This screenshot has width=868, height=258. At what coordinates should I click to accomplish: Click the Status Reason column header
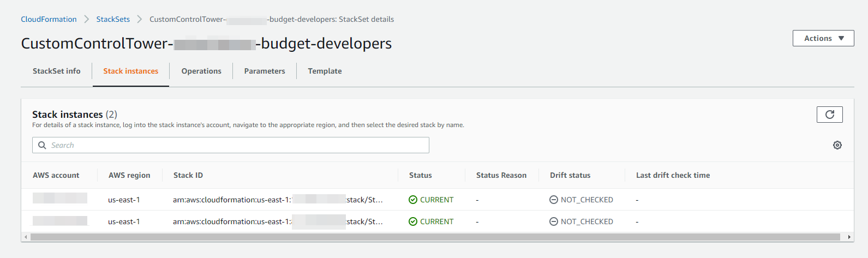(501, 175)
